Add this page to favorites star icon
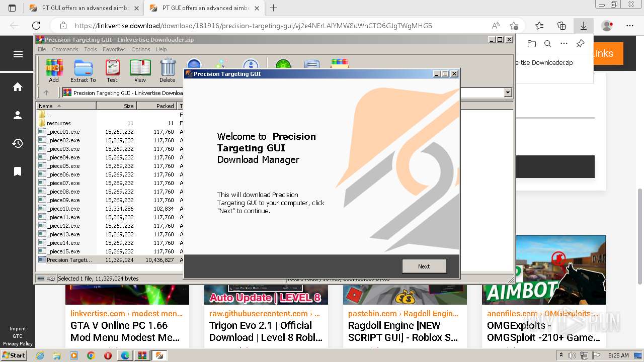 (514, 26)
